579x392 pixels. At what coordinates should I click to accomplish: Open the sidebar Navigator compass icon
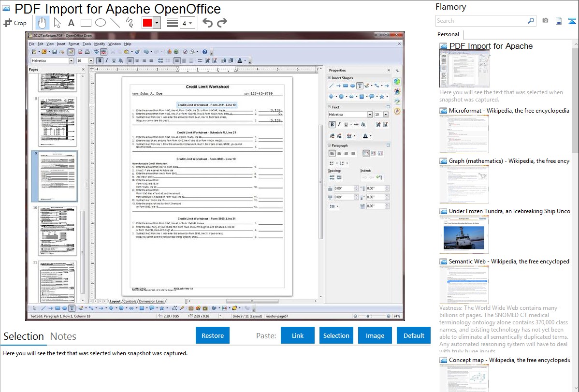tap(397, 111)
